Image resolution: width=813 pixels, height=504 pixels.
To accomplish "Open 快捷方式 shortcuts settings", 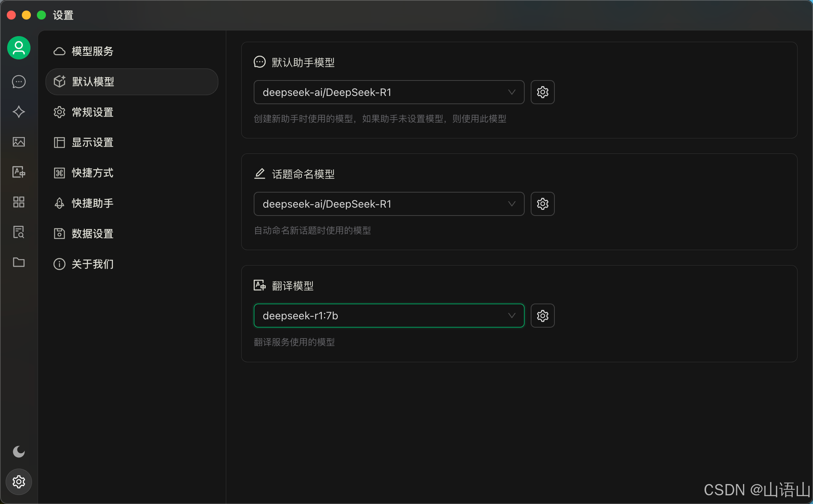I will (x=132, y=173).
